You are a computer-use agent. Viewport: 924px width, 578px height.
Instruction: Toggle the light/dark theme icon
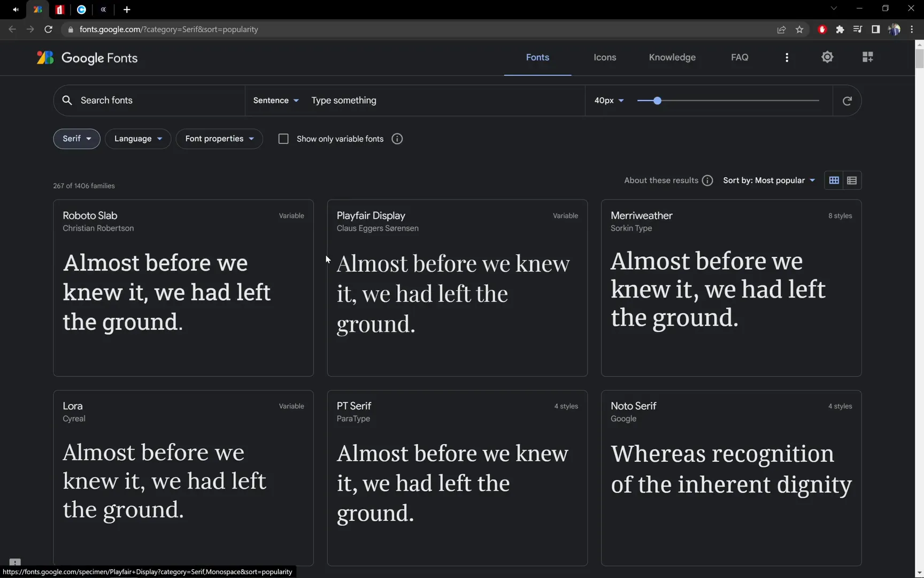click(827, 57)
